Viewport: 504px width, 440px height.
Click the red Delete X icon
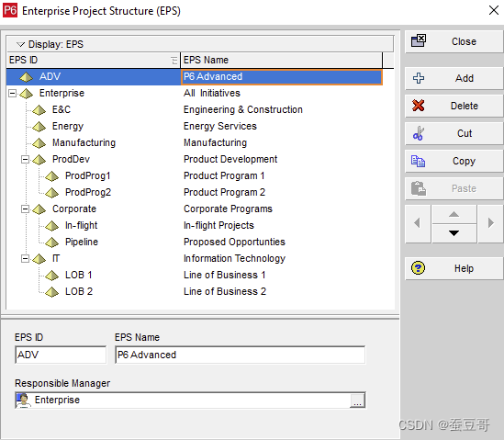point(419,106)
